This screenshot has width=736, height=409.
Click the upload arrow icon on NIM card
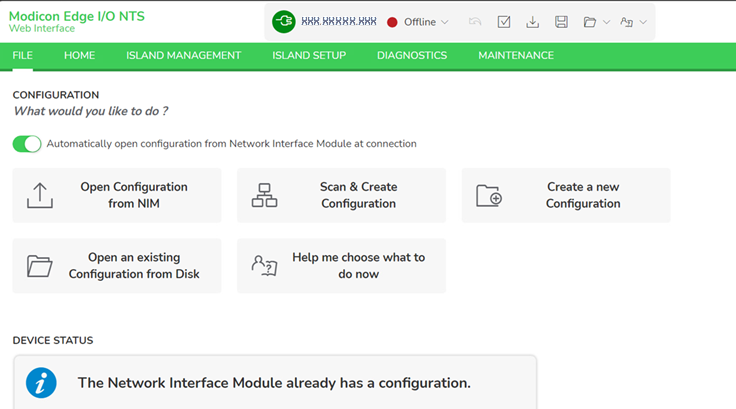[40, 195]
